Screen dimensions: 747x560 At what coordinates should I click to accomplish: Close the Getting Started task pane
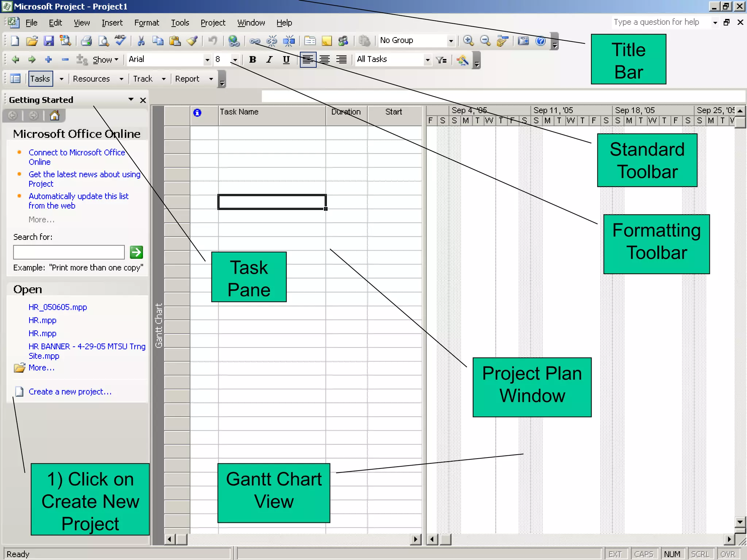[x=143, y=100]
